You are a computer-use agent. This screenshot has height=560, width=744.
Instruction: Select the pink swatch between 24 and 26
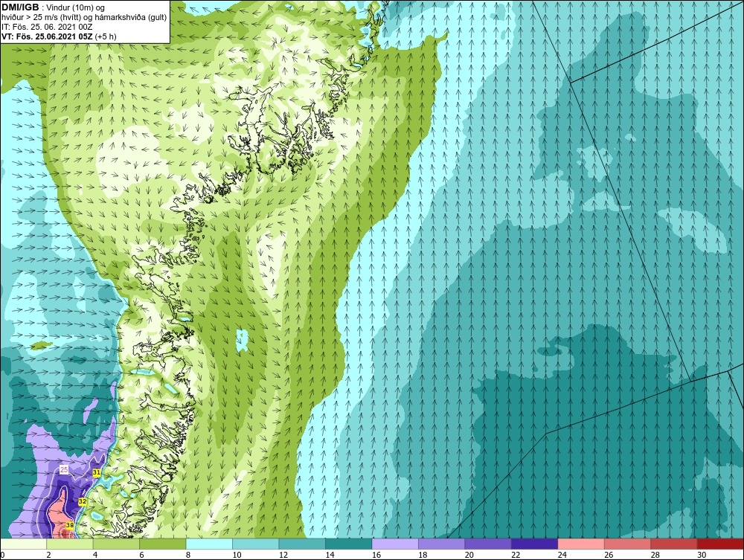pos(581,544)
